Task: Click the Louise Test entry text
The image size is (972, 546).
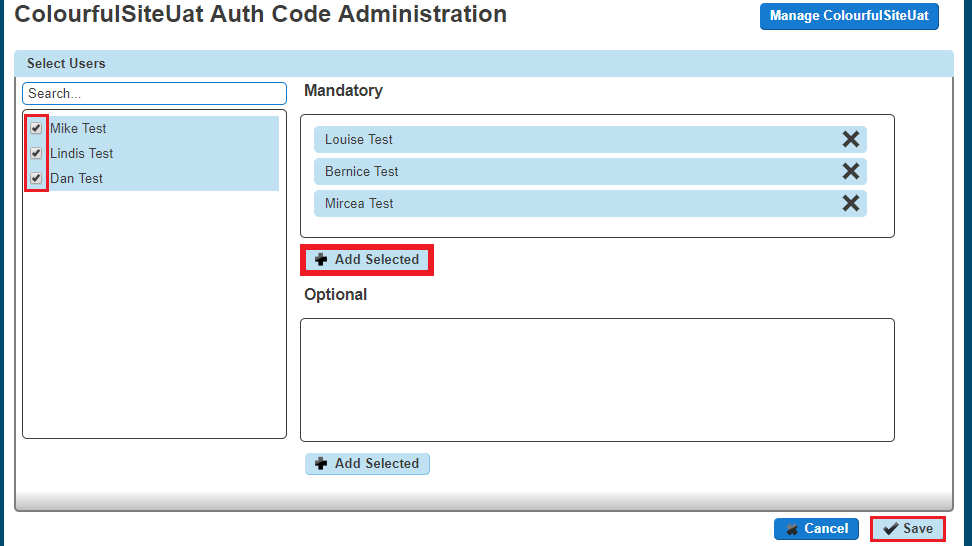Action: click(358, 139)
